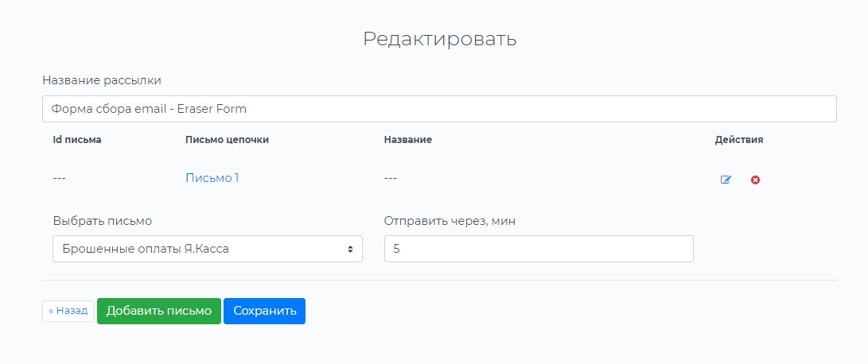Click the Id письма column header
This screenshot has height=364, width=868.
click(x=77, y=140)
